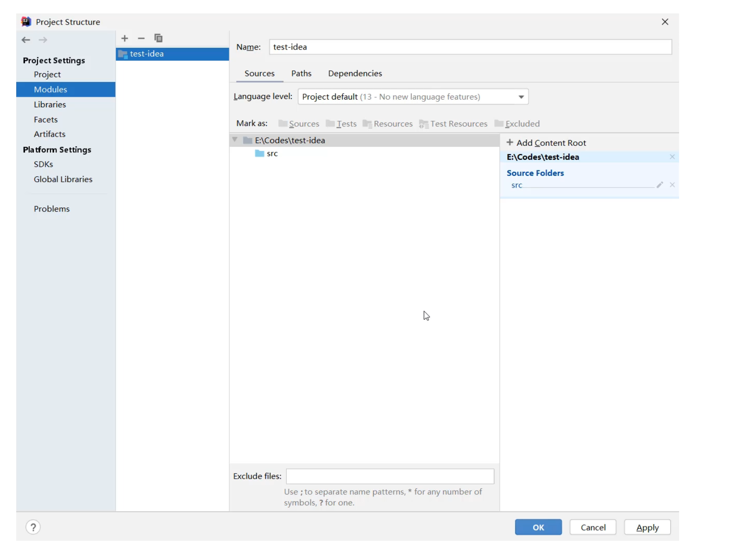Image resolution: width=756 pixels, height=550 pixels.
Task: Select Modules in the sidebar
Action: click(66, 89)
